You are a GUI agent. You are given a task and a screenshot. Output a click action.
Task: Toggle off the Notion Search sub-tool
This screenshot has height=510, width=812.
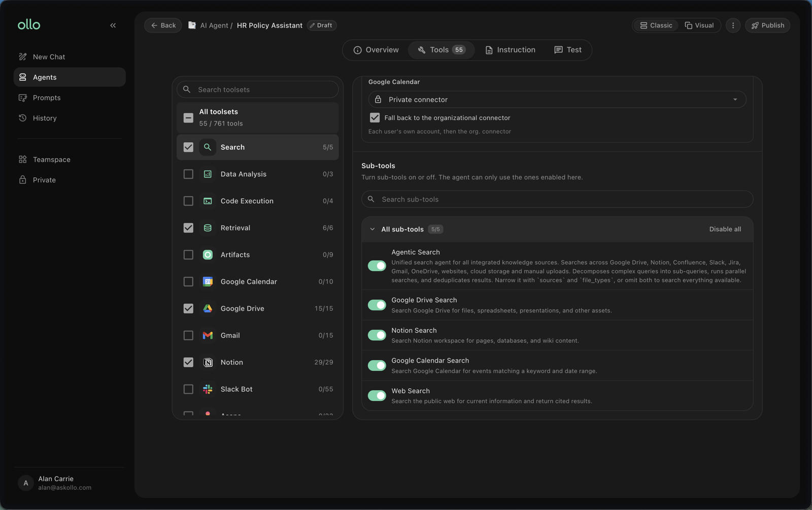pyautogui.click(x=377, y=335)
